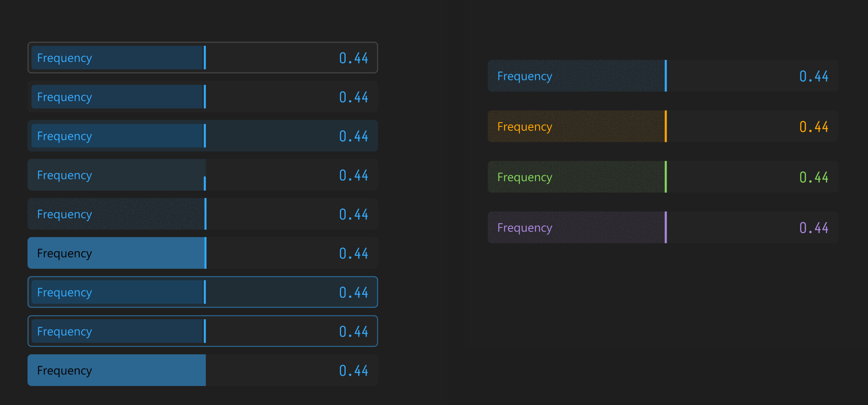The height and width of the screenshot is (405, 868).
Task: Click the 0.44 value in gray-outlined slider
Action: [353, 58]
